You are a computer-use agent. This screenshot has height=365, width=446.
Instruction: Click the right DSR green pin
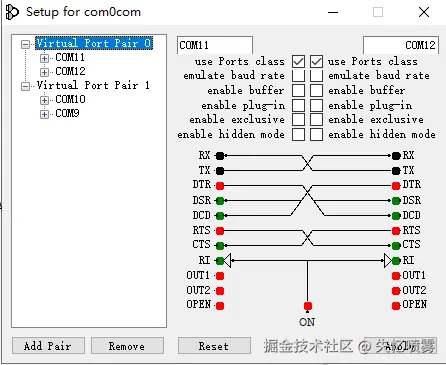[396, 201]
